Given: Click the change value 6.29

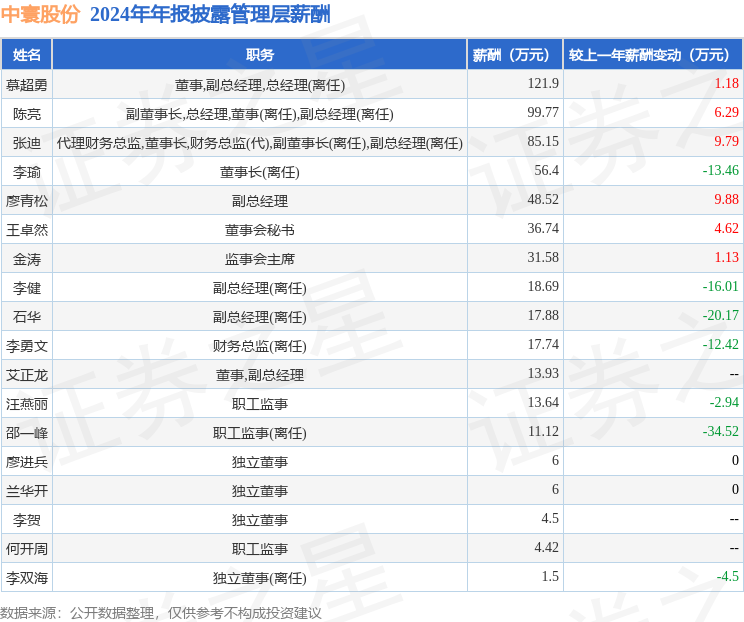Looking at the screenshot, I should 726,112.
